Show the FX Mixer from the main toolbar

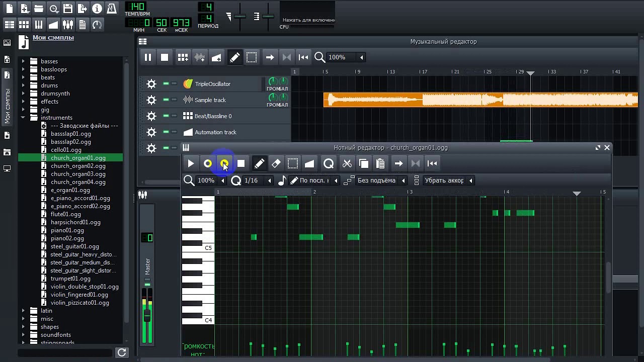pos(68,24)
